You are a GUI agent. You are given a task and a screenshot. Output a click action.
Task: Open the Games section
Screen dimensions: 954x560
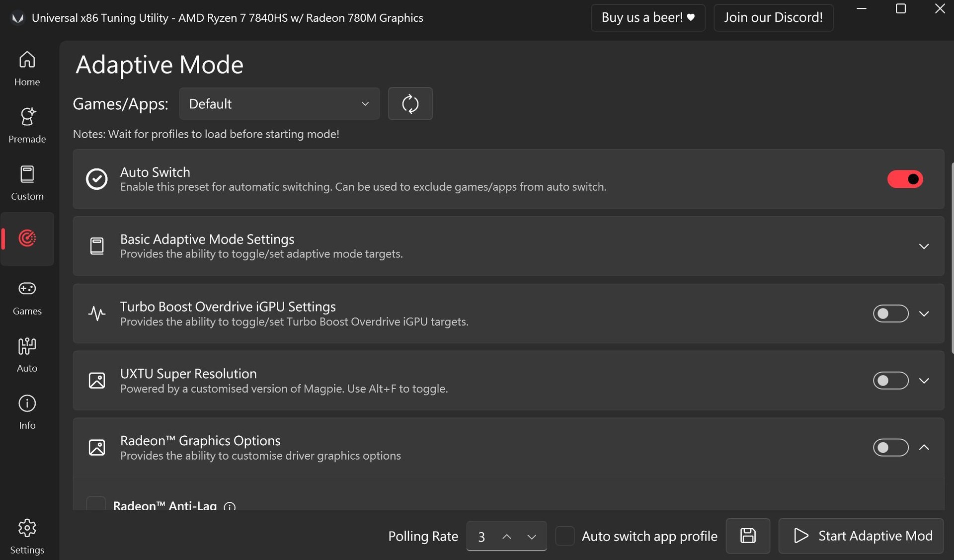27,297
